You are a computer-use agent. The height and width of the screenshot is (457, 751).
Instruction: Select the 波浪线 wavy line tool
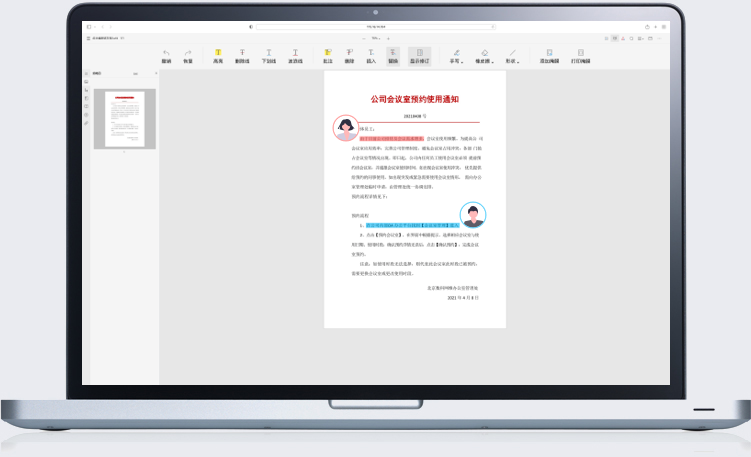point(295,52)
